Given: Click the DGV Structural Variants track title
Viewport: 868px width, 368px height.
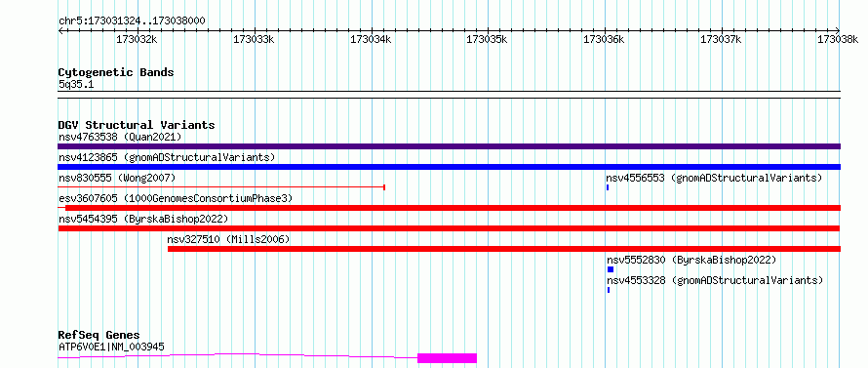Looking at the screenshot, I should pyautogui.click(x=137, y=125).
